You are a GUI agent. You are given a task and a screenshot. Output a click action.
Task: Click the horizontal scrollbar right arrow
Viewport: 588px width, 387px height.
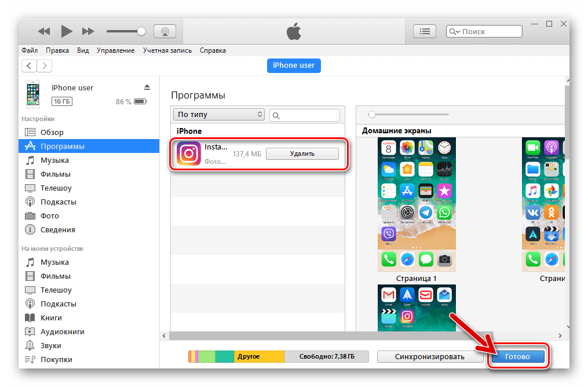tap(560, 335)
